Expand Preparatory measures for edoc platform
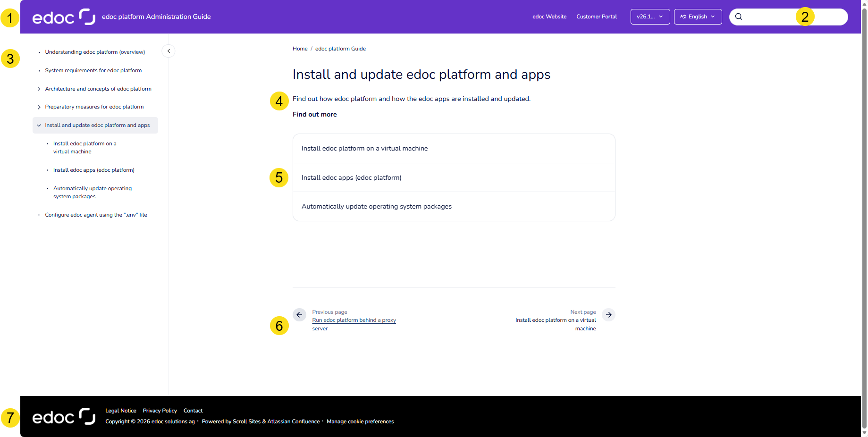This screenshot has height=437, width=868. [39, 107]
